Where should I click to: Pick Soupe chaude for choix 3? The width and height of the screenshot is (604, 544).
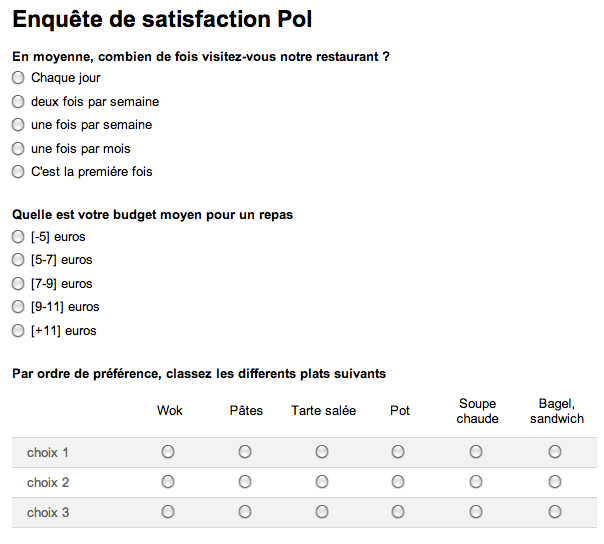point(476,512)
